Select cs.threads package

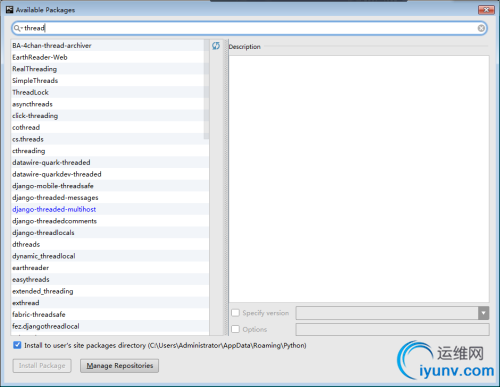tap(110, 139)
